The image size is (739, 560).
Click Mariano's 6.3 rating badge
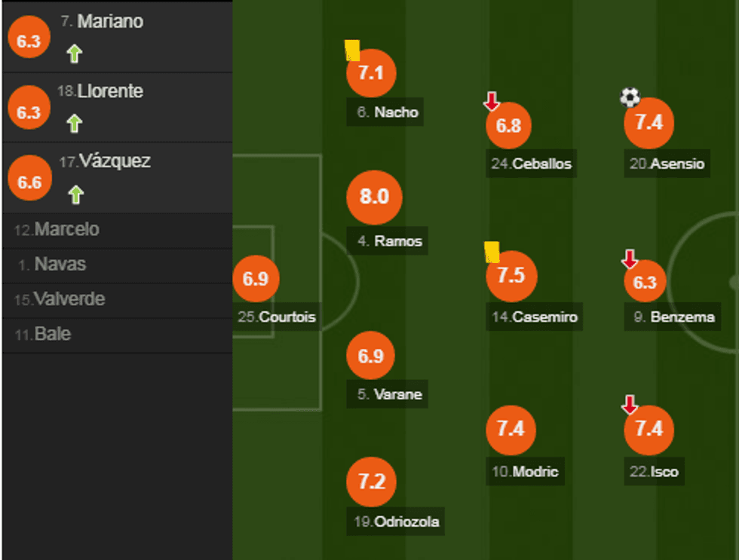(x=29, y=41)
